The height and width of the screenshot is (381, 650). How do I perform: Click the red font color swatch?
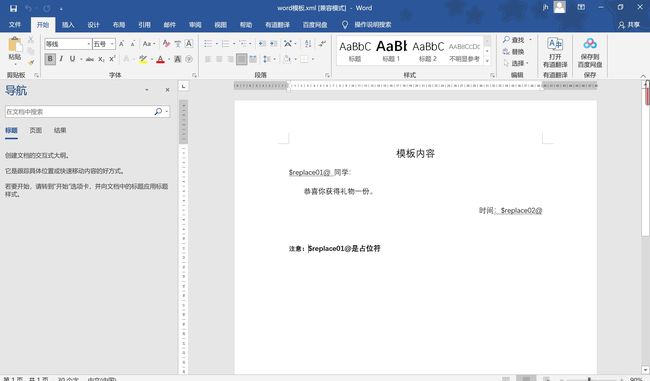click(160, 59)
